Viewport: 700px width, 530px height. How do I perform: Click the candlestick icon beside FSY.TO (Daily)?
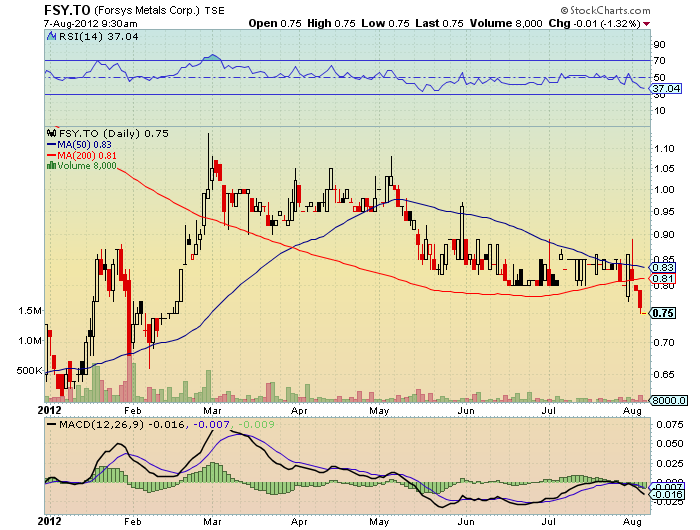pyautogui.click(x=52, y=133)
